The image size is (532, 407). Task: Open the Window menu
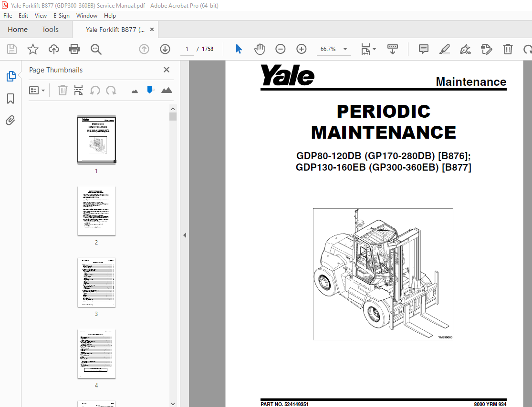coord(86,16)
